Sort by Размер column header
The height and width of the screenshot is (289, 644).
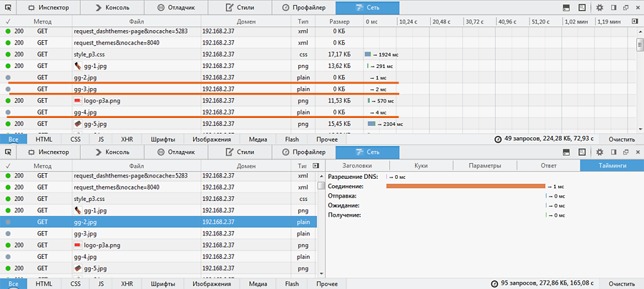[x=340, y=21]
